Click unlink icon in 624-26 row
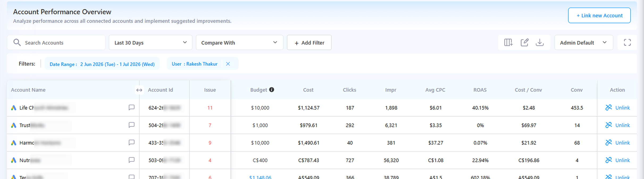Viewport: 644px width, 179px height. click(x=608, y=107)
